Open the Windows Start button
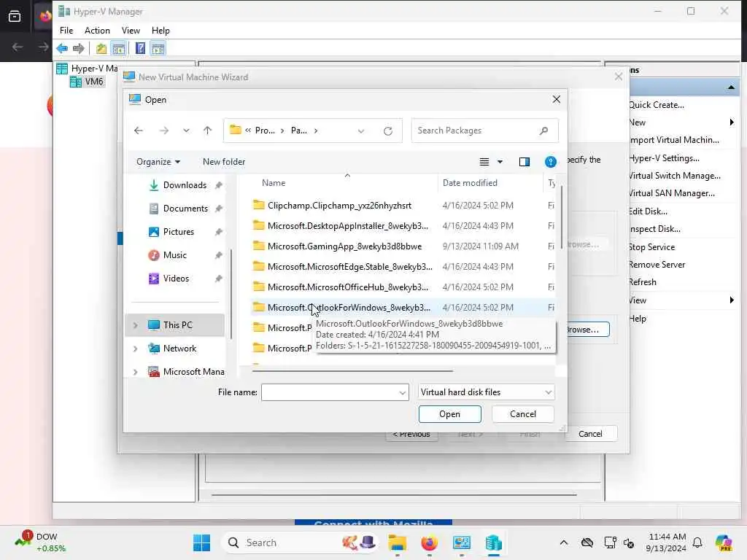Viewport: 747px width, 560px height. [201, 542]
